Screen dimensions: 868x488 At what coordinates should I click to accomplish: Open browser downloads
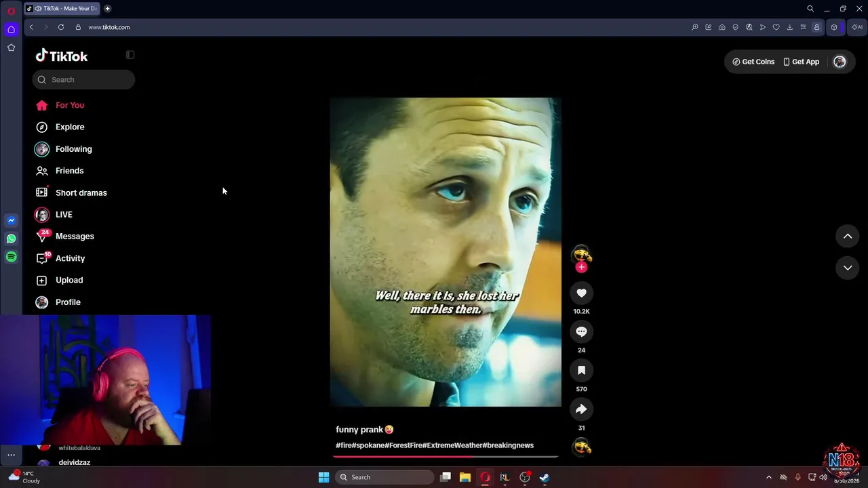click(790, 27)
